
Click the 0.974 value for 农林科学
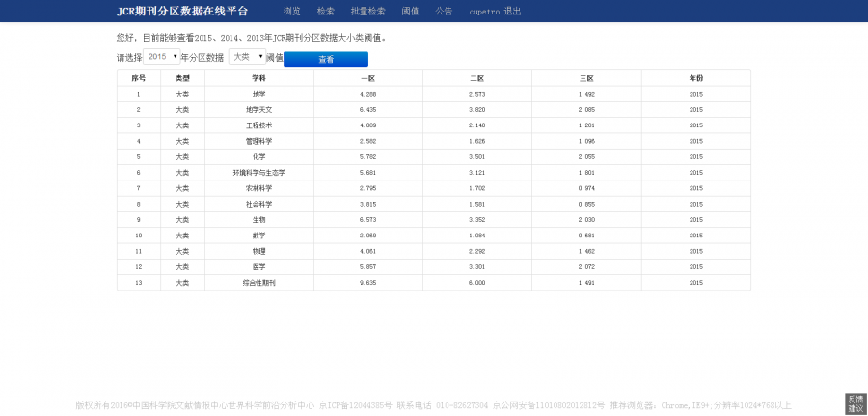586,188
